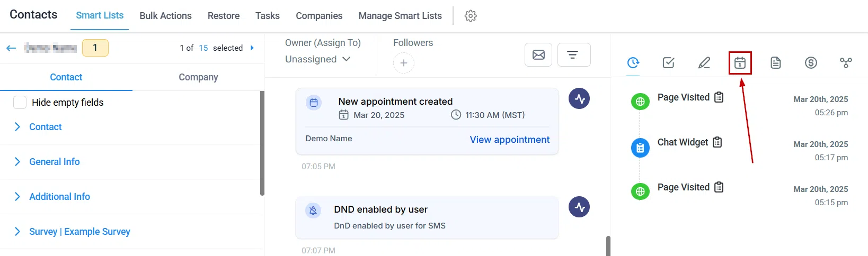Open the Owner Unassigned dropdown
868x256 pixels.
(x=318, y=59)
